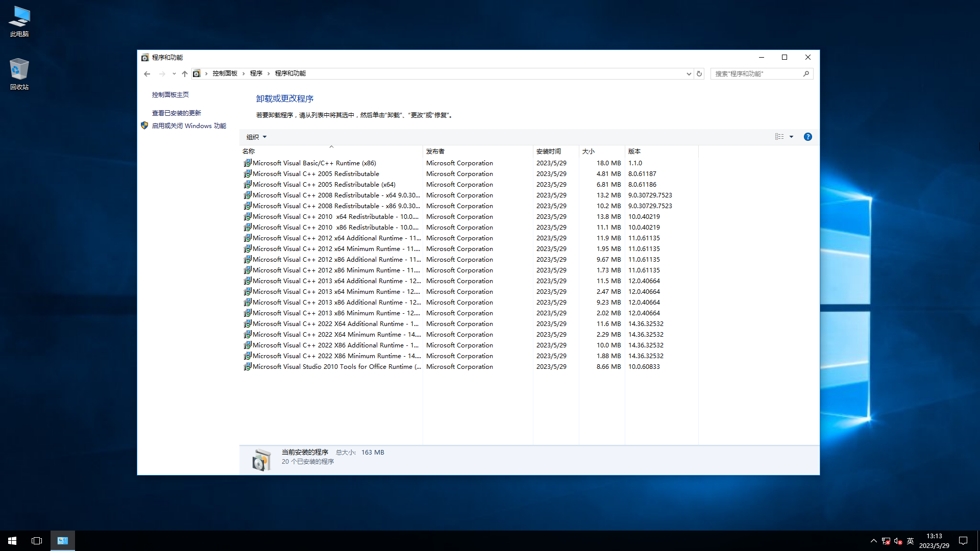Click the change view layout icon
The height and width of the screenshot is (551, 980).
(779, 137)
